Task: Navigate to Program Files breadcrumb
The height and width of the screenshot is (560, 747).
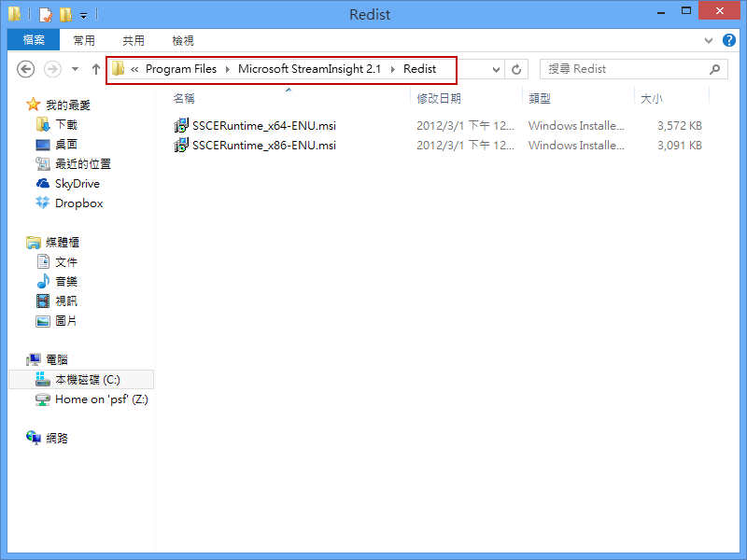Action: pyautogui.click(x=181, y=69)
